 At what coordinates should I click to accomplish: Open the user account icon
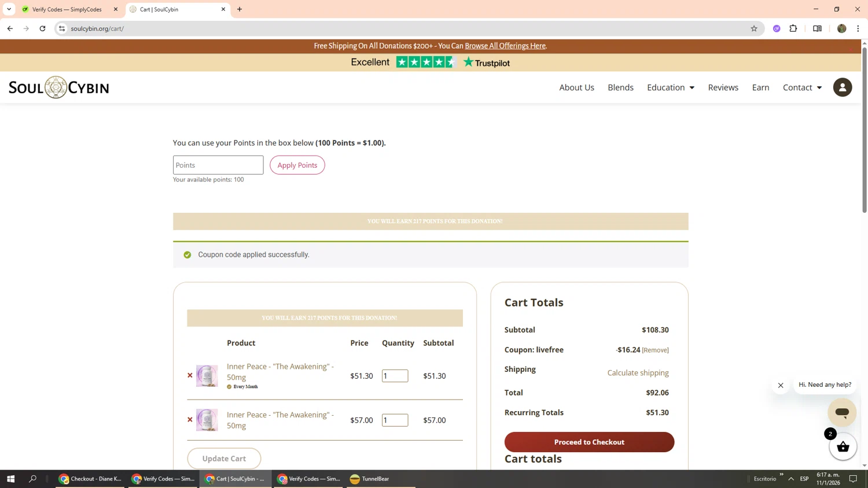[x=842, y=87]
